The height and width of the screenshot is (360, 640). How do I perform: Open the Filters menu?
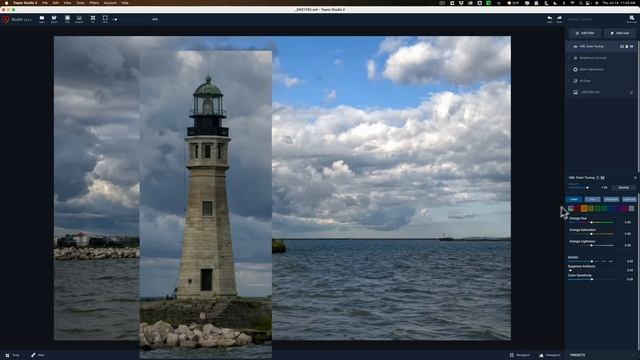94,3
